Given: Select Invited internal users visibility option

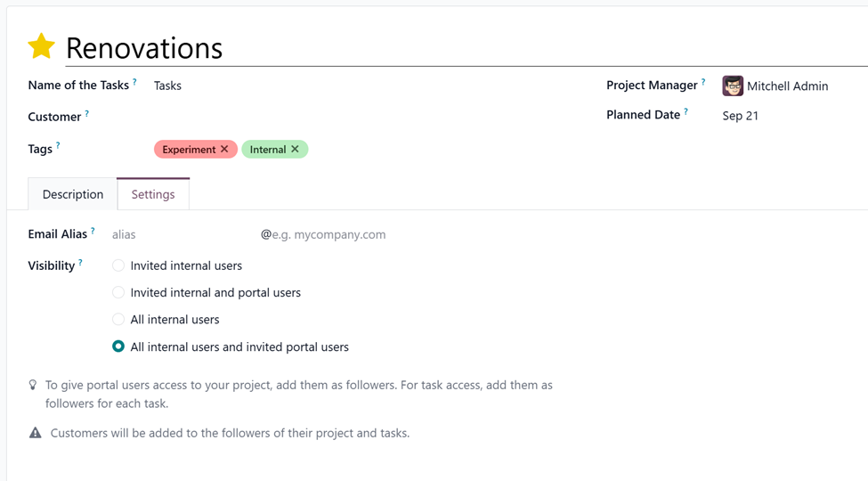Looking at the screenshot, I should pyautogui.click(x=118, y=265).
